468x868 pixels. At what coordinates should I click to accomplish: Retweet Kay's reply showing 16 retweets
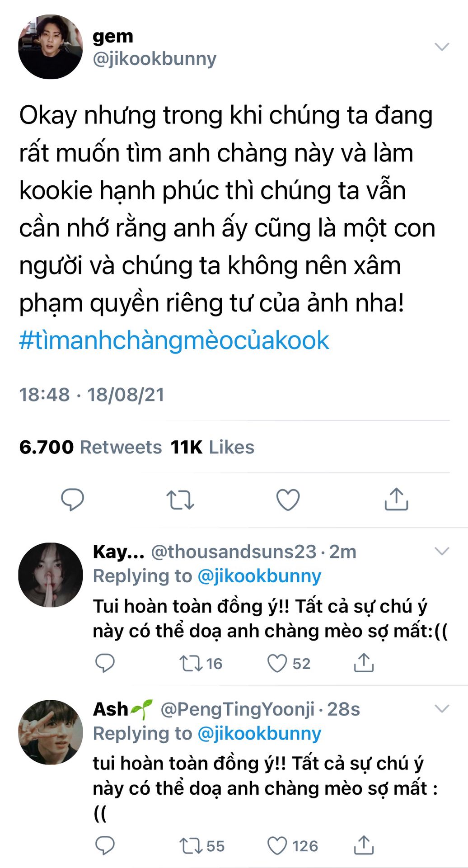201,663
